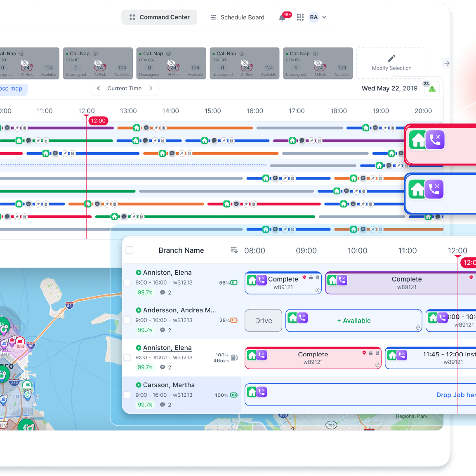The image size is (476, 476).
Task: Open the notifications bell with 99+ badge
Action: click(x=282, y=18)
